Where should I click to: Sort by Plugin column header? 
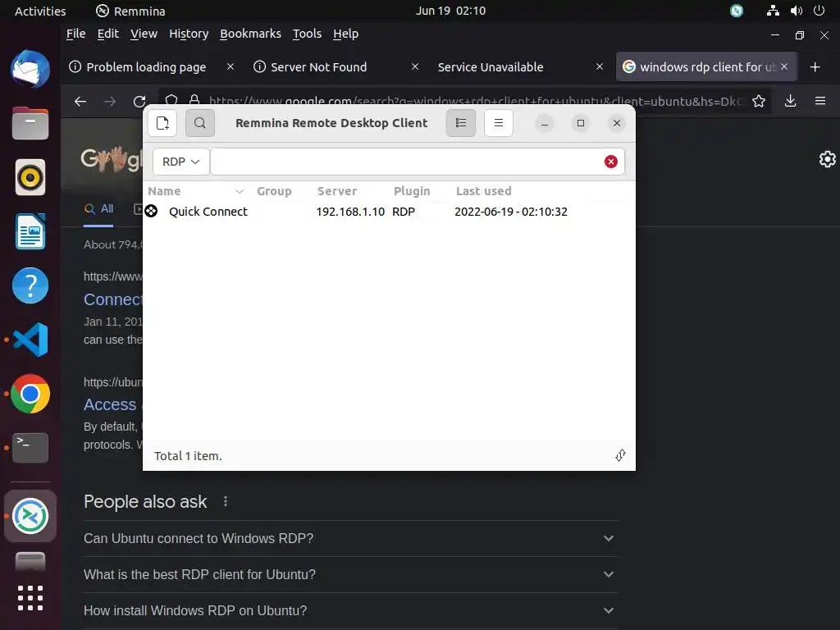pos(412,191)
